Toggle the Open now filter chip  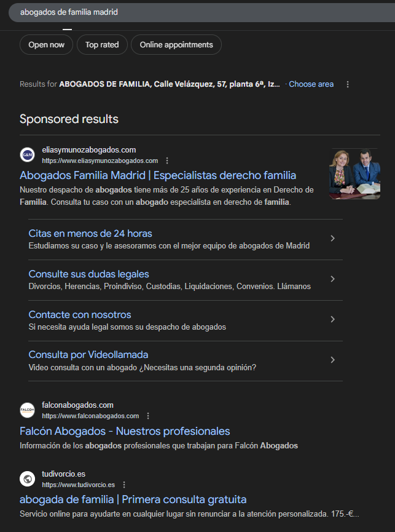(46, 45)
